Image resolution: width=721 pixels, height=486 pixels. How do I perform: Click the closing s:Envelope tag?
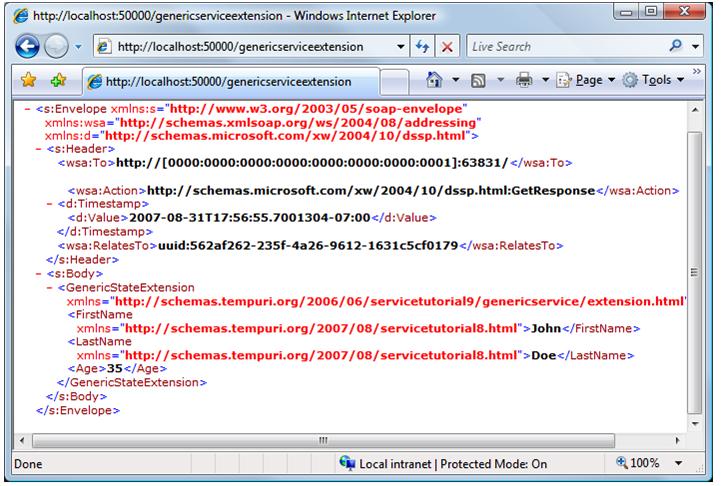(x=78, y=410)
